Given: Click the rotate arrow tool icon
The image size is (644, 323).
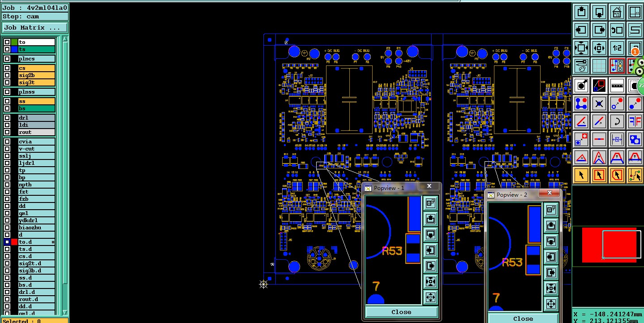Looking at the screenshot, I should 617,121.
